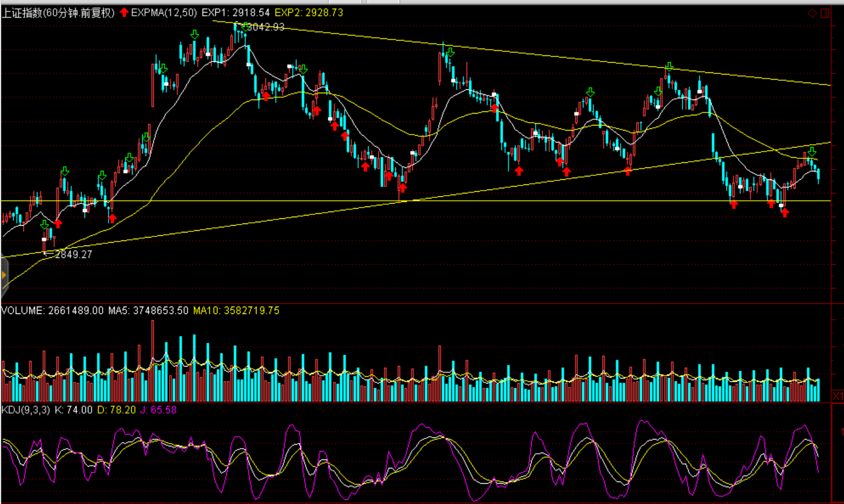
Task: Select the 上证指数(60分钟 前复权) chart title
Action: click(58, 12)
